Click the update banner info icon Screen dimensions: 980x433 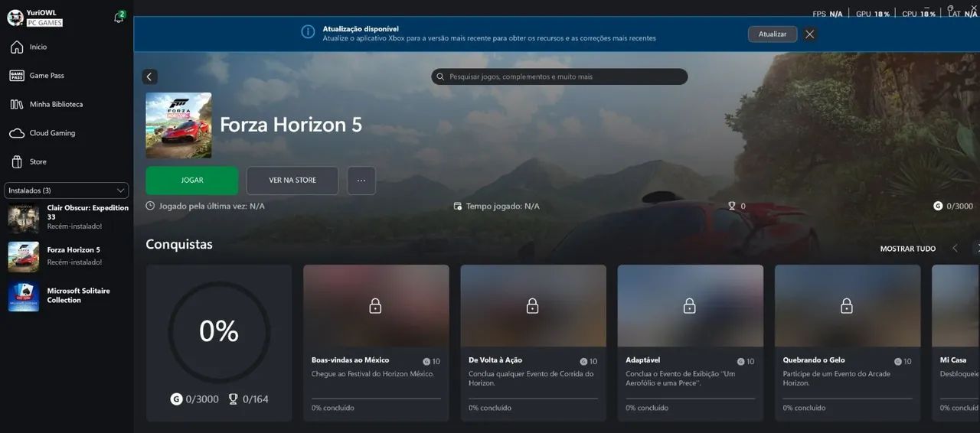pos(308,32)
